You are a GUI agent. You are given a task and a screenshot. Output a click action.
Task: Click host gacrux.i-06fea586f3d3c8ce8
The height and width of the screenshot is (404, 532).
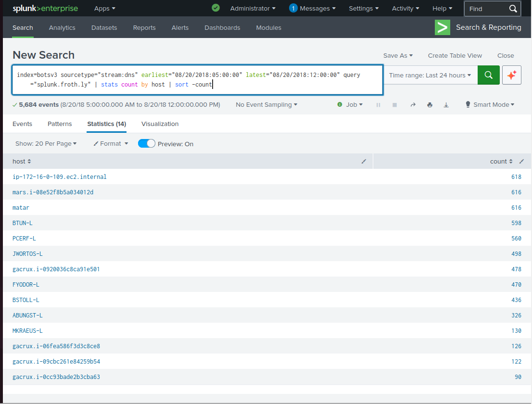pos(56,346)
